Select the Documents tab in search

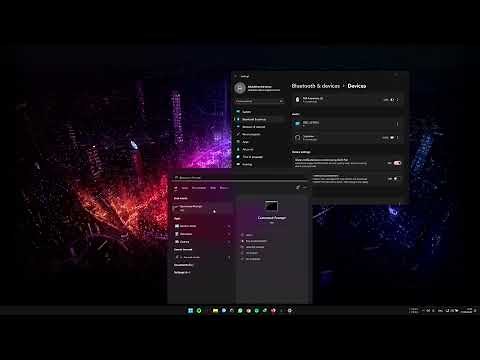[199, 188]
